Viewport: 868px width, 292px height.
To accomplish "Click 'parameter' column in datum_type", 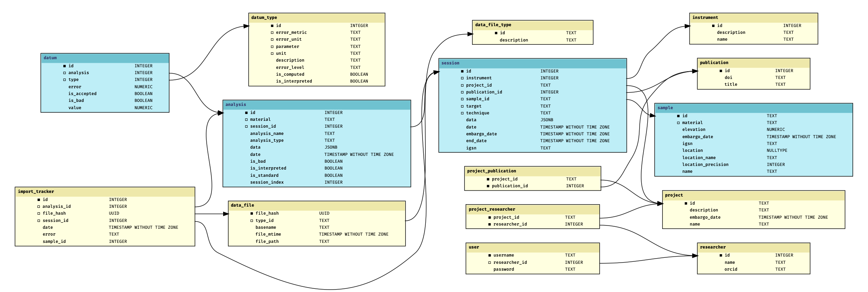I will [288, 47].
